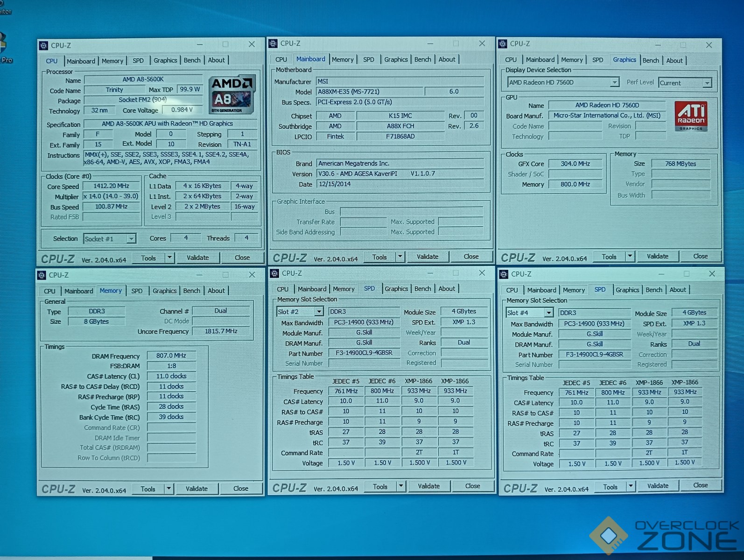Screen dimensions: 744x560
Task: Open SPD tab in the Motherboard window
Action: [x=369, y=60]
